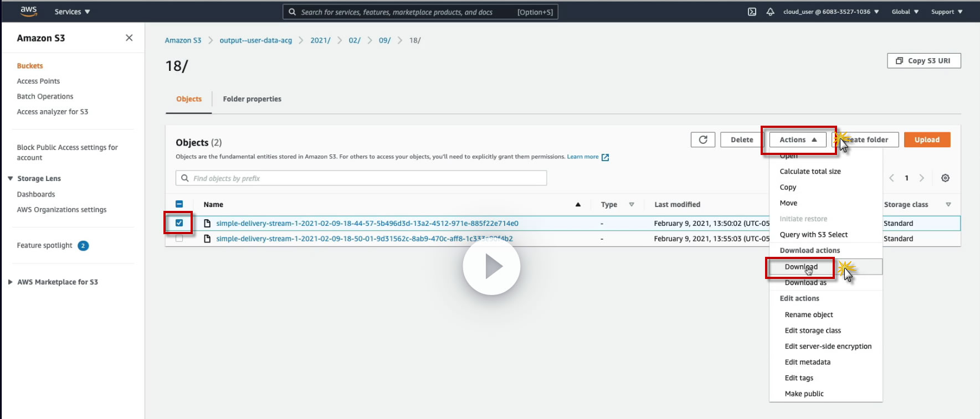Click the Copy S3 URI button

pos(923,61)
